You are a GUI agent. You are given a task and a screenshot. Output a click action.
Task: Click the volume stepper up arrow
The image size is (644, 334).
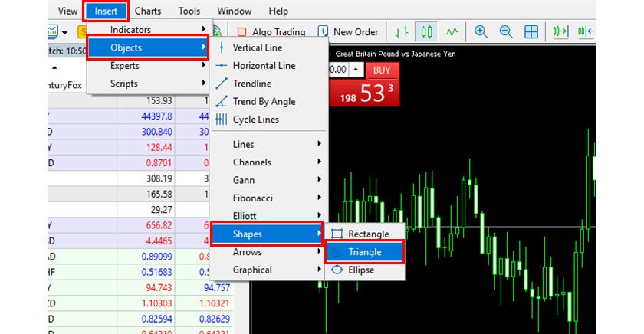point(356,70)
